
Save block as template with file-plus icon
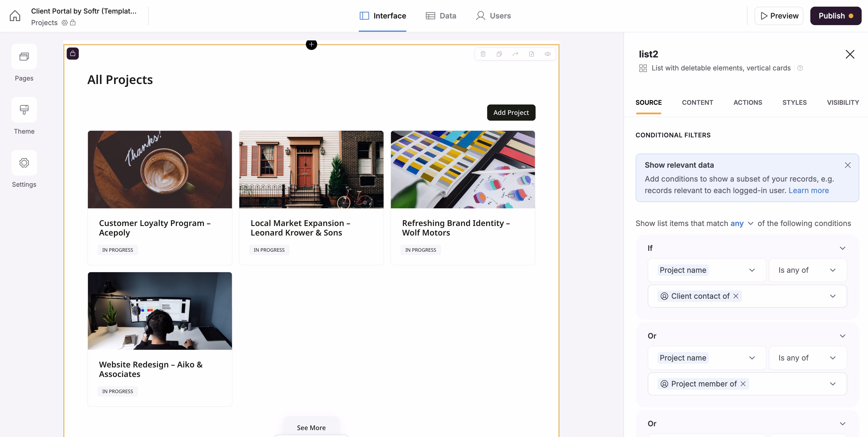(532, 54)
